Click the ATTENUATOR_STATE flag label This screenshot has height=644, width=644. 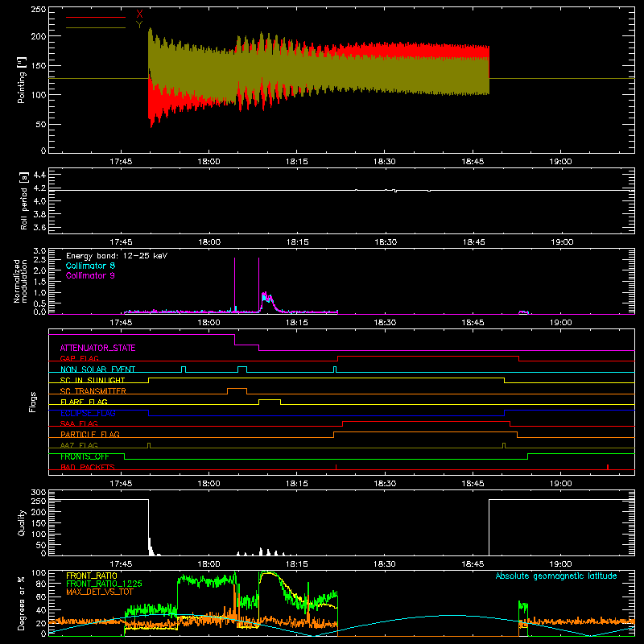(97, 348)
